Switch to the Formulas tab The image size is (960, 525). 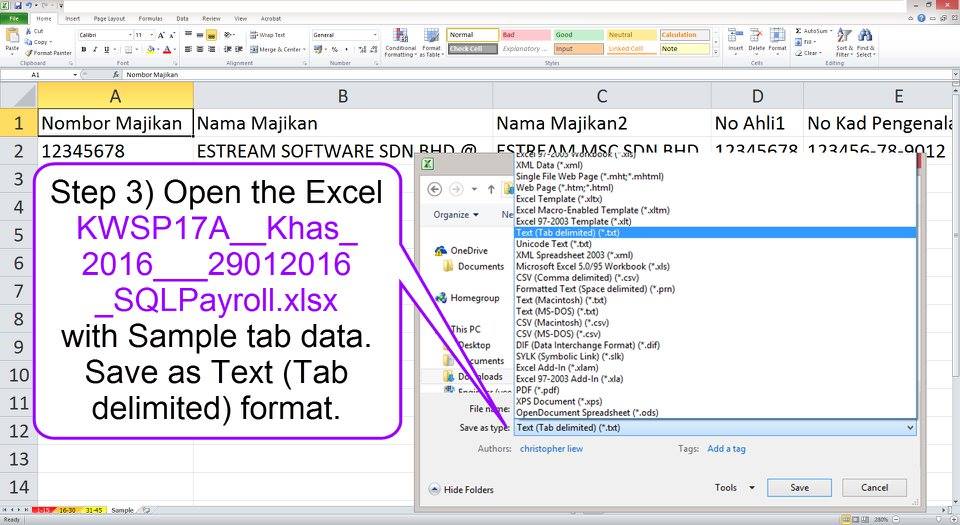(150, 18)
